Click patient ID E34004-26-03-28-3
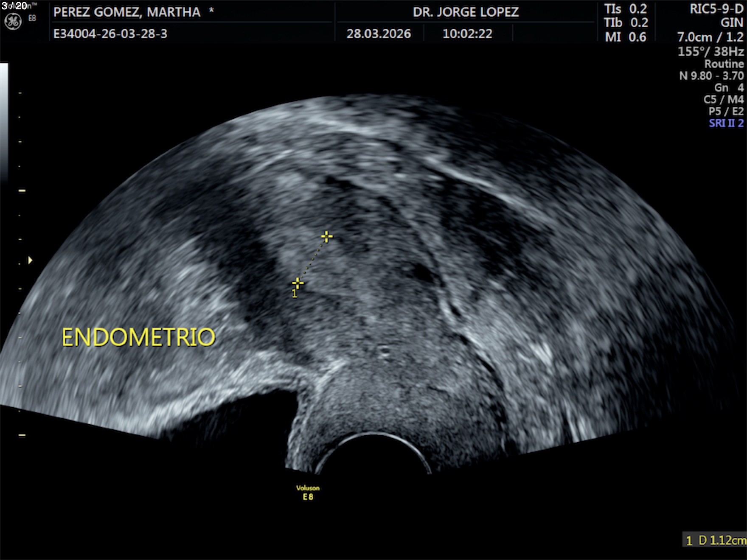This screenshot has width=747, height=560. [110, 34]
